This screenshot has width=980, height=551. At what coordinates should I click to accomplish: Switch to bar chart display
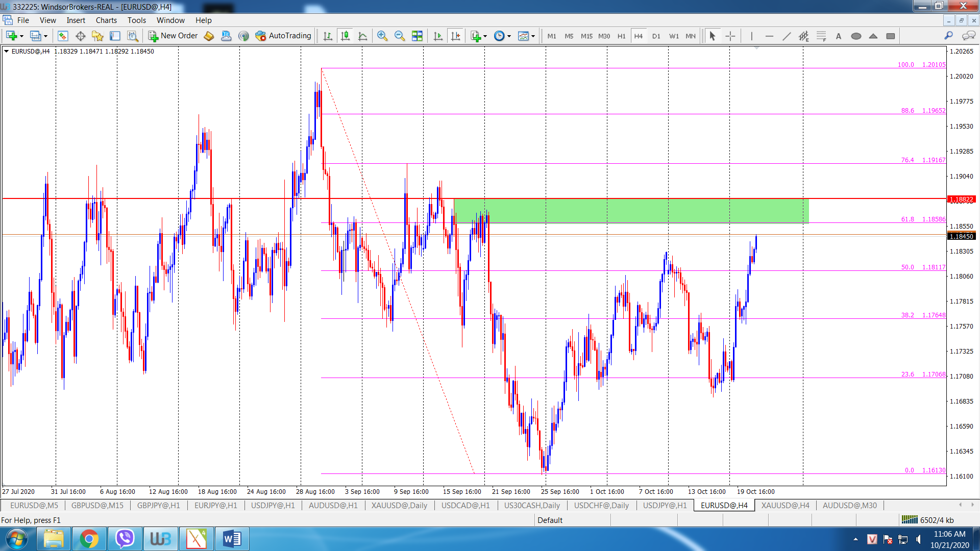click(328, 36)
